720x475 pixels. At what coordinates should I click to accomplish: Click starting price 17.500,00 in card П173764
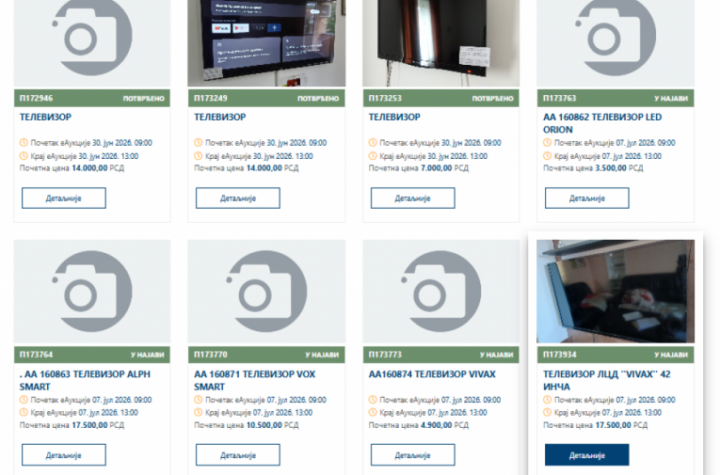point(90,425)
